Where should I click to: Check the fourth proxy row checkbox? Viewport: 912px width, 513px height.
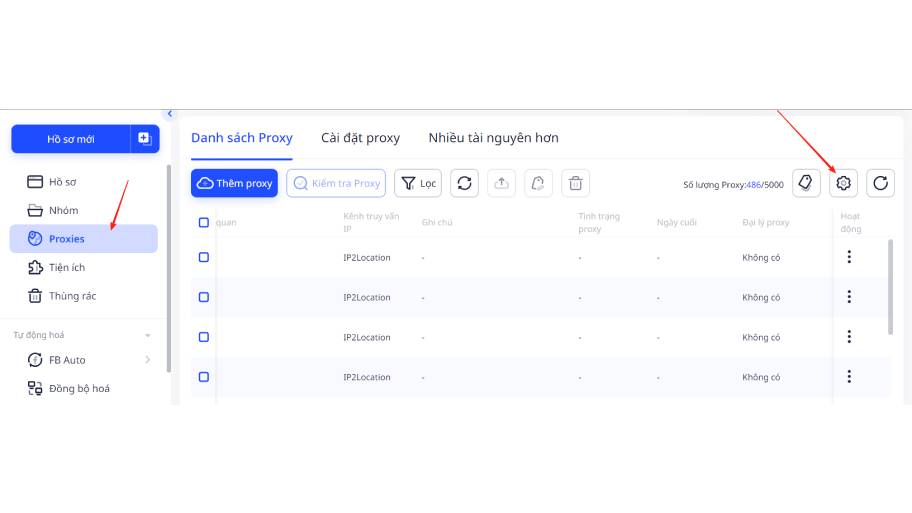click(204, 377)
